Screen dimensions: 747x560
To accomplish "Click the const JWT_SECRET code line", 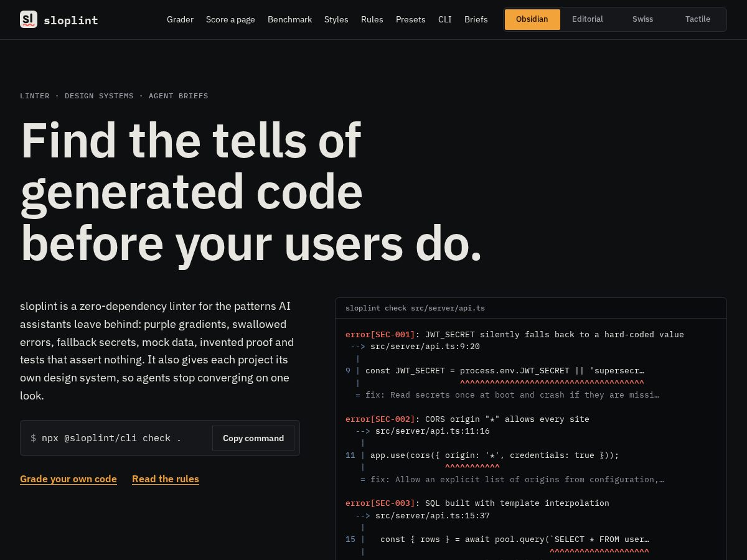I will point(505,371).
